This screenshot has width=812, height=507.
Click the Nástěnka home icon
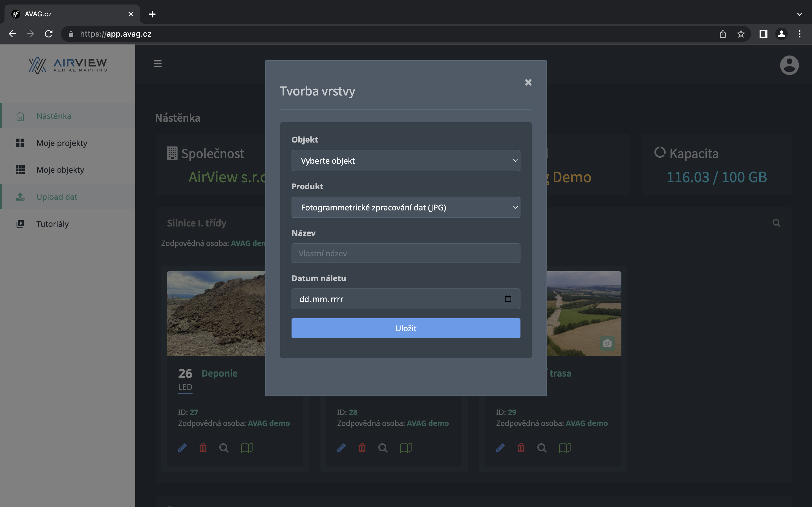[20, 116]
